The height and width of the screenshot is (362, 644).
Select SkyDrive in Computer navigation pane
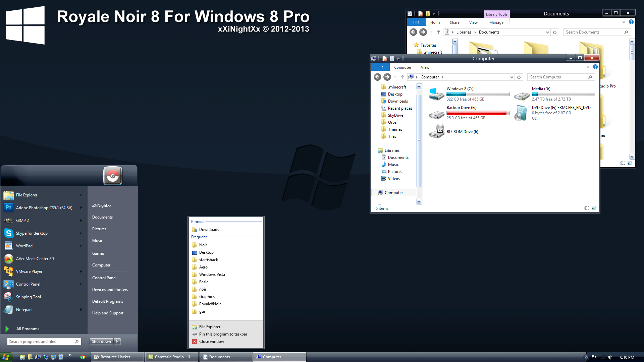click(395, 115)
